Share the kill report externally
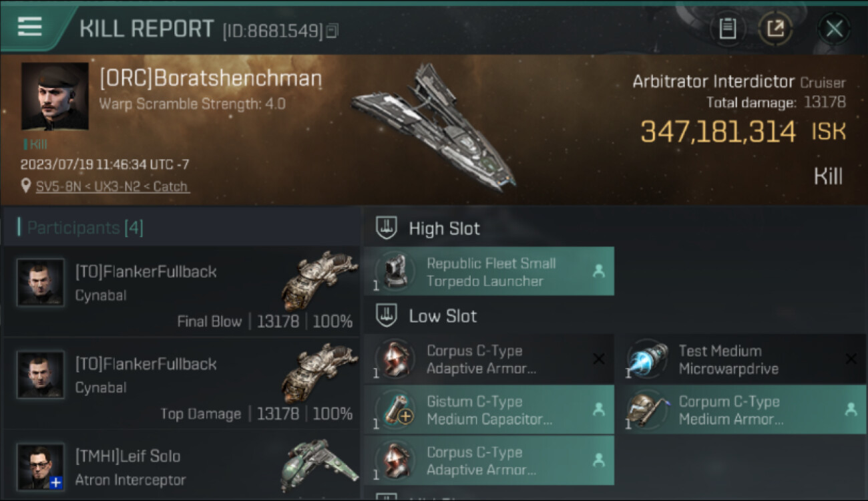The width and height of the screenshot is (868, 501). coord(775,28)
